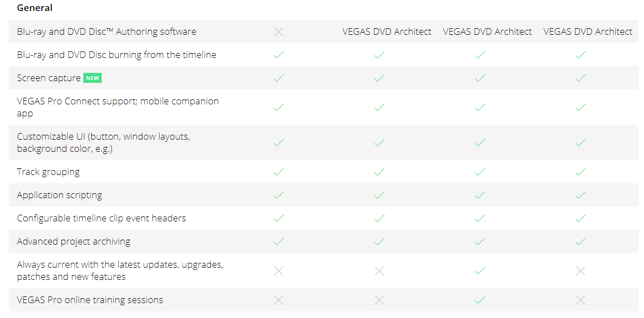Click the first VEGAS DVD Architect text
Viewport: 644px width, 318px height.
(387, 31)
